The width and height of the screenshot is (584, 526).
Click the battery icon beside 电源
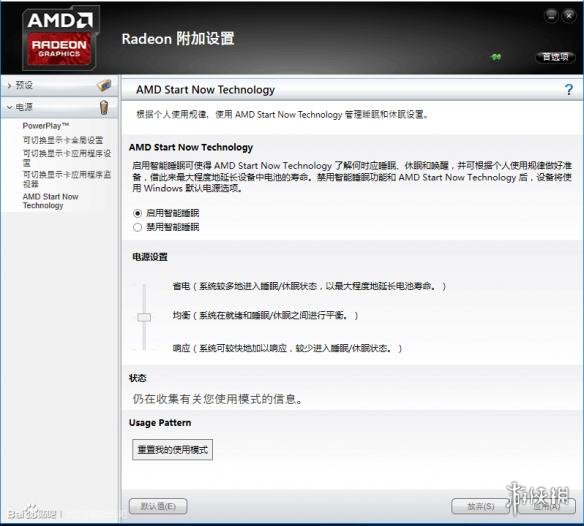click(x=104, y=107)
